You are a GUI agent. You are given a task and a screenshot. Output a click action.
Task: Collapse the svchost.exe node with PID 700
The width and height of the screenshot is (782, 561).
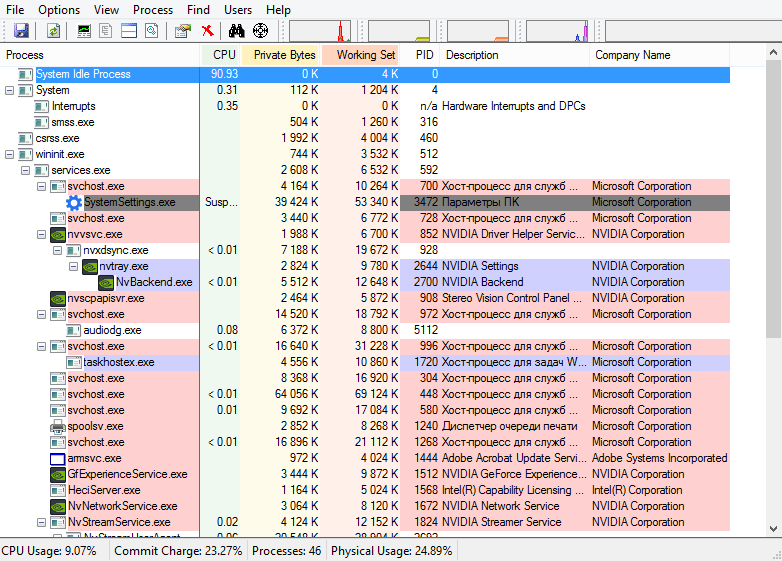tap(41, 186)
